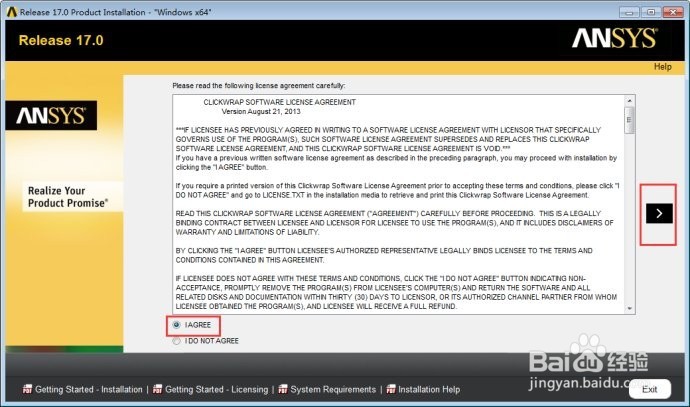Click the CLICKWRAP SOFTWARE LICENSE AGREEMENT heading

(279, 102)
